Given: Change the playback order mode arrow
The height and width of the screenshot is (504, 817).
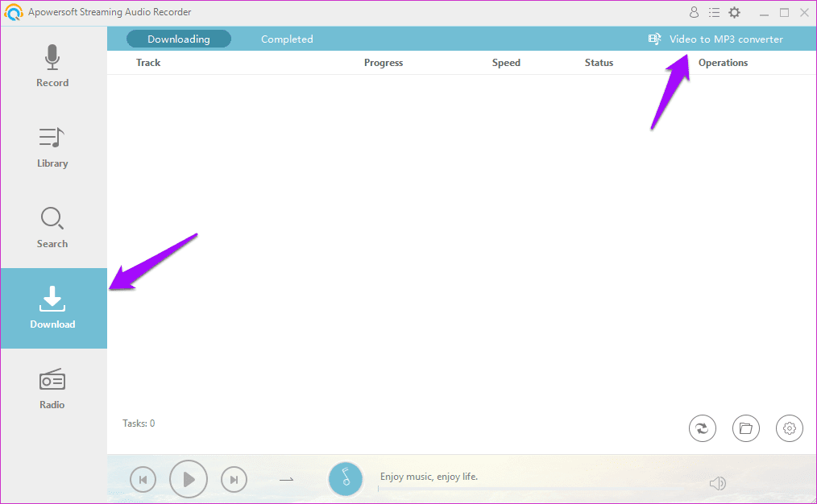Looking at the screenshot, I should [287, 479].
